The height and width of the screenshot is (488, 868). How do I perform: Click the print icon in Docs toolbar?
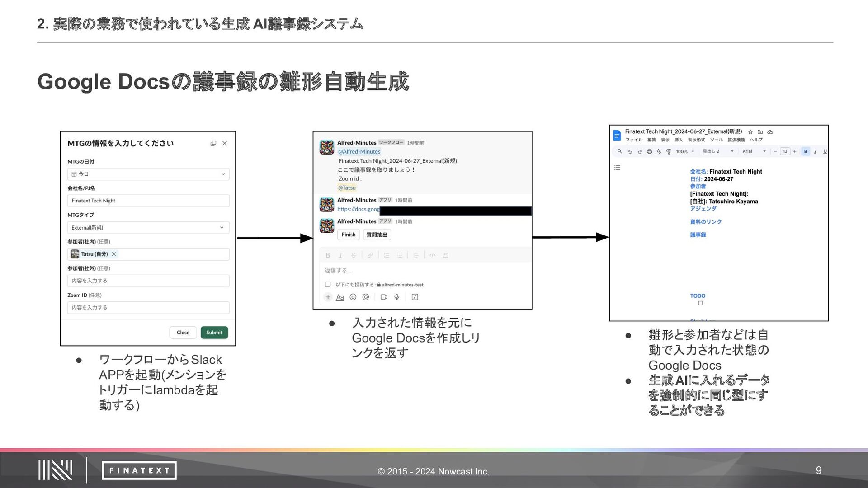(649, 151)
